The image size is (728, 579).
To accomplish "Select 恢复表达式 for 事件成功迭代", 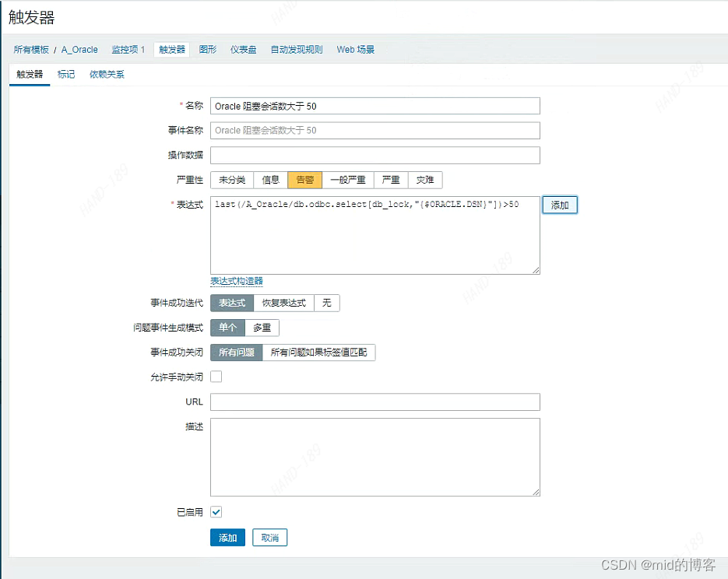I will point(283,303).
